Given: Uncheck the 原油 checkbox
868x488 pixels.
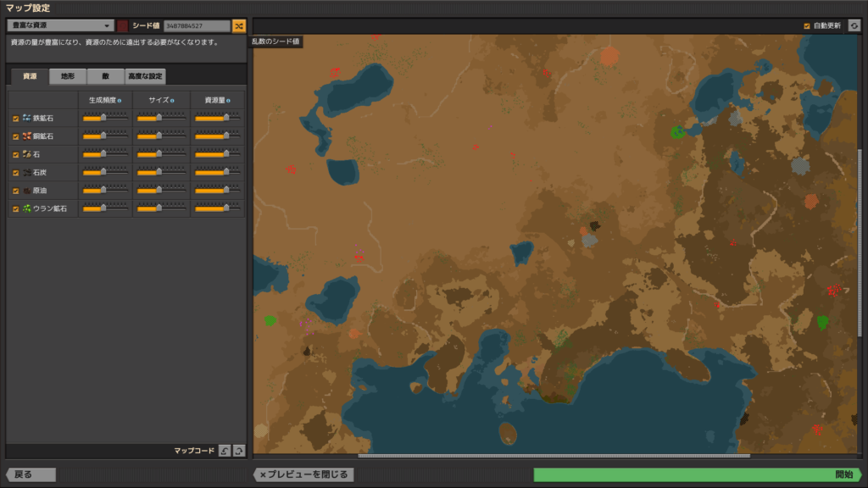Looking at the screenshot, I should (x=15, y=191).
